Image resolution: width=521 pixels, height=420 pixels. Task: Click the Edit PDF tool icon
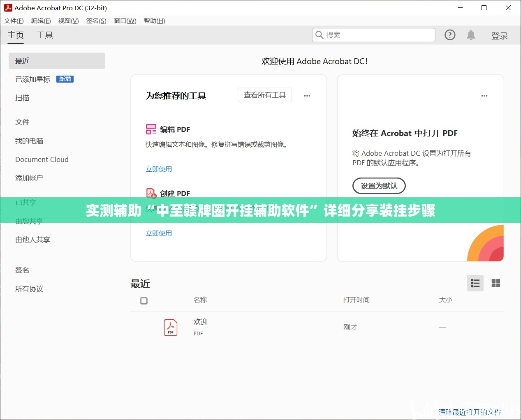(151, 129)
